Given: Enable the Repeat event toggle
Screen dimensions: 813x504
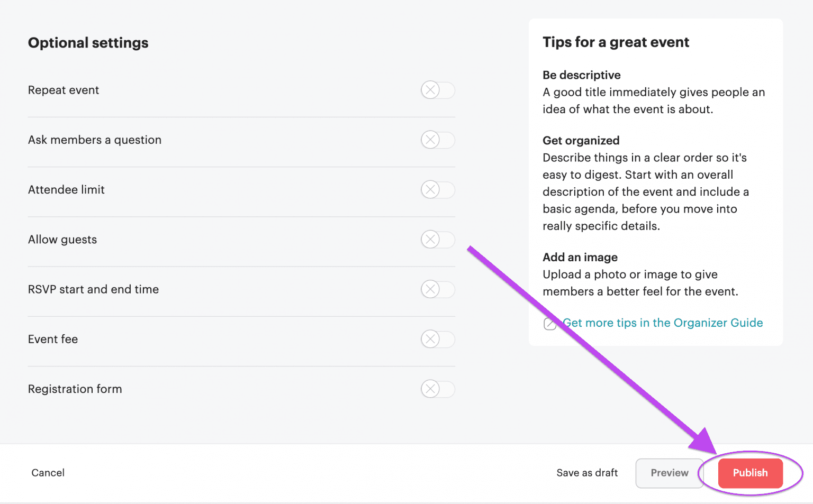Looking at the screenshot, I should click(438, 90).
